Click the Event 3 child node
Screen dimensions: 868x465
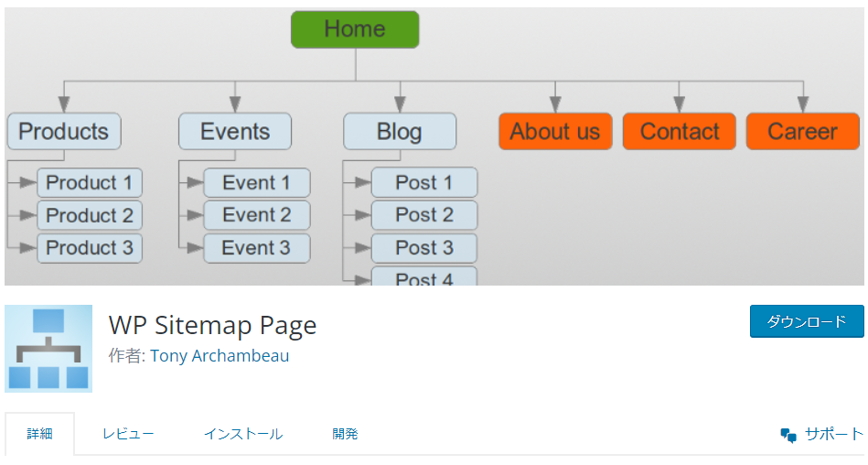tap(257, 248)
